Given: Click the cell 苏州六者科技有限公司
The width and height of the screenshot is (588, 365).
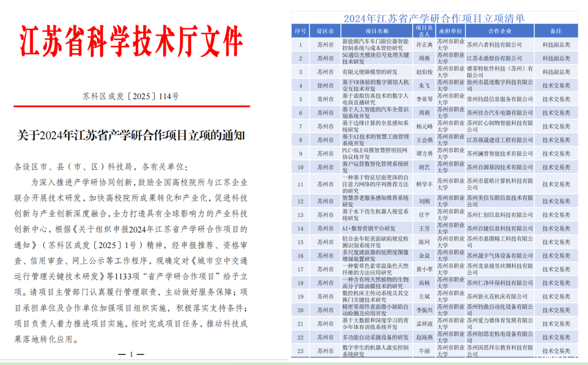Looking at the screenshot, I should 494,45.
